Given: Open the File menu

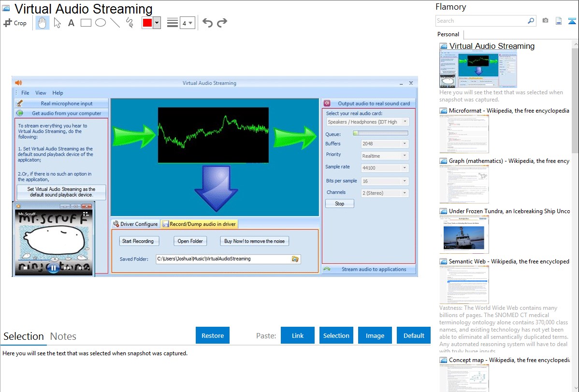Looking at the screenshot, I should 25,93.
